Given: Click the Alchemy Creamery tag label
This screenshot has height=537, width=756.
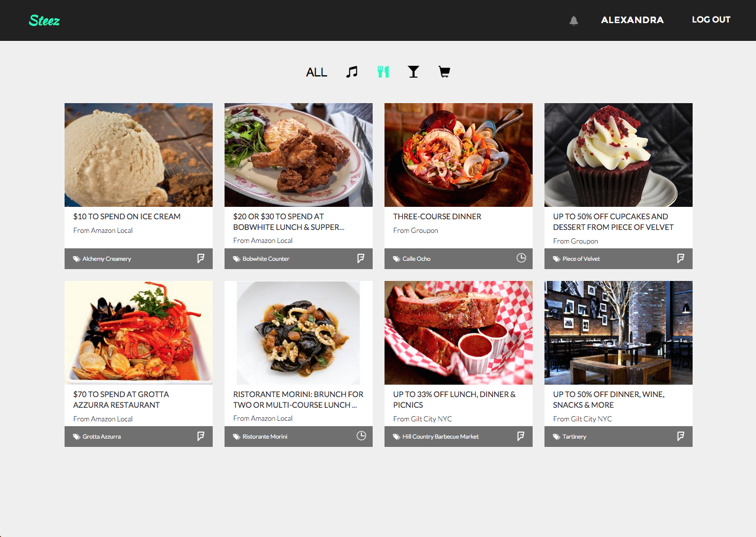Looking at the screenshot, I should coord(107,259).
